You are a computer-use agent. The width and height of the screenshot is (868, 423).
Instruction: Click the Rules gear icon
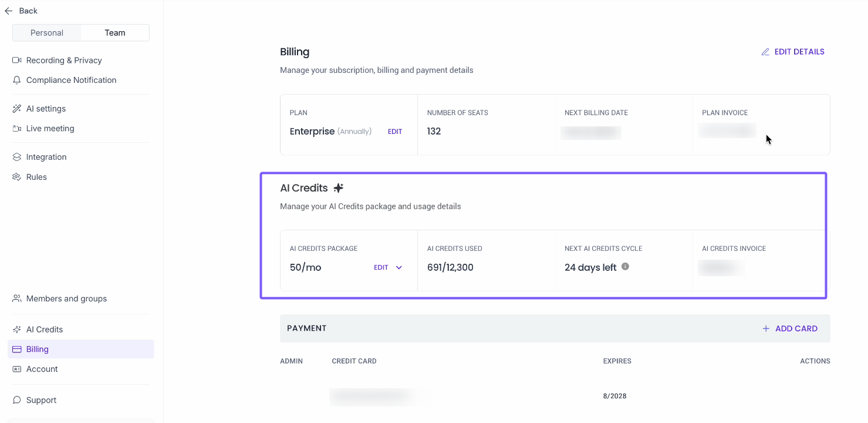(17, 177)
